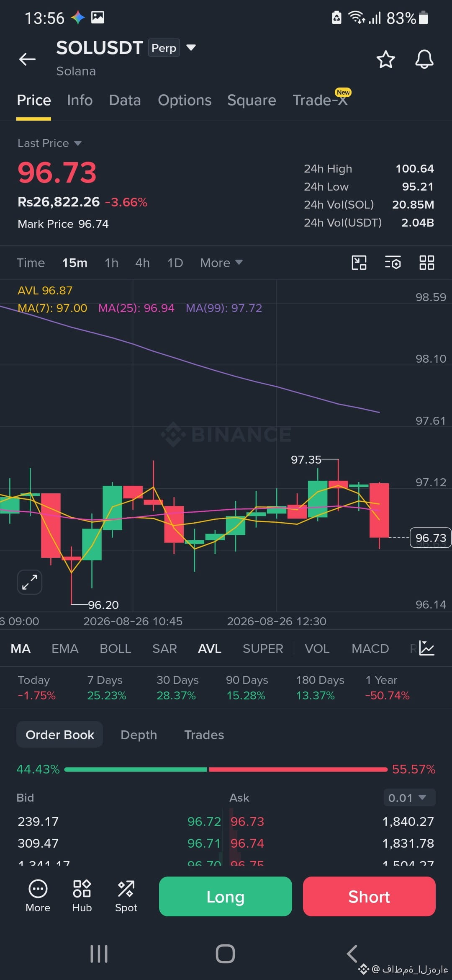Select the Time chart interval

point(31,263)
